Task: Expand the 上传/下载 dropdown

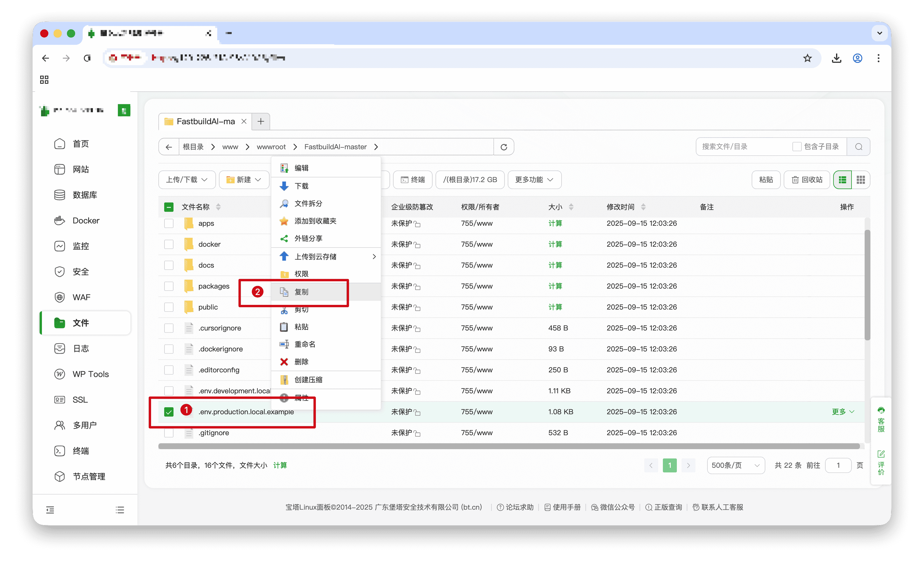Action: tap(187, 180)
